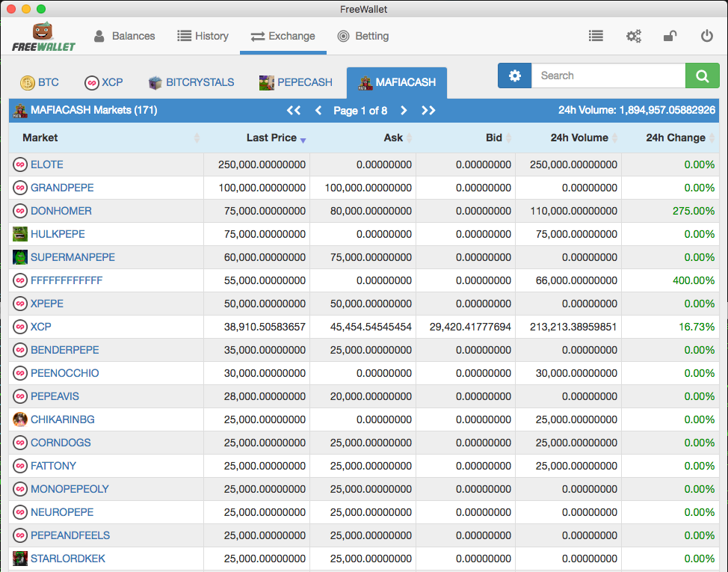Sort table by Bid column
Screen dimensions: 728x572
pos(466,138)
